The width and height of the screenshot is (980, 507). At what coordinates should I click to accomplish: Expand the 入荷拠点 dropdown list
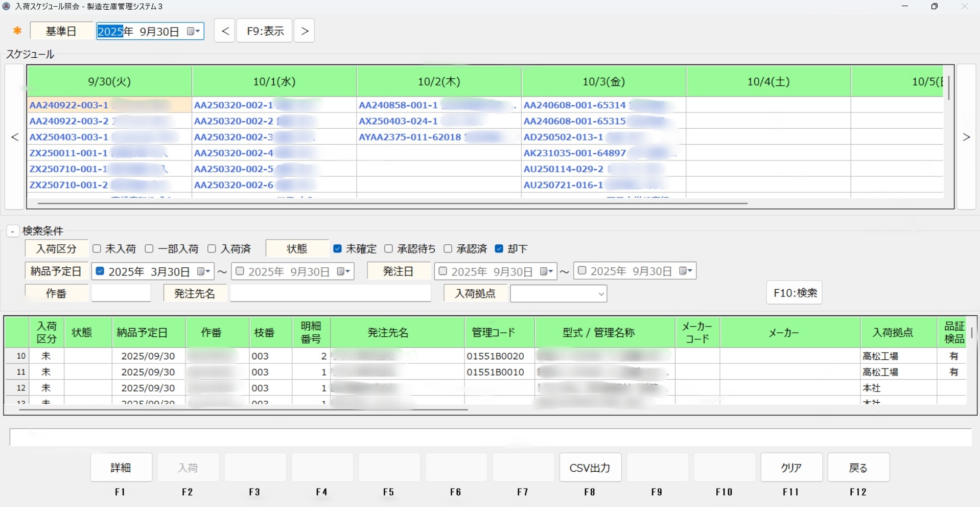click(x=601, y=294)
